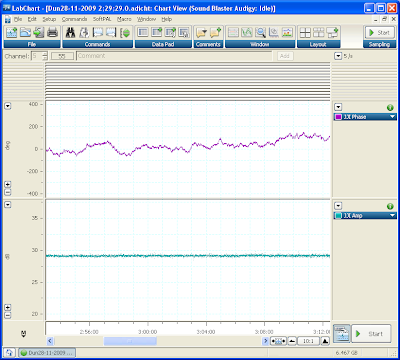This screenshot has width=400, height=360.
Task: Open the Macro menu
Action: 124,19
